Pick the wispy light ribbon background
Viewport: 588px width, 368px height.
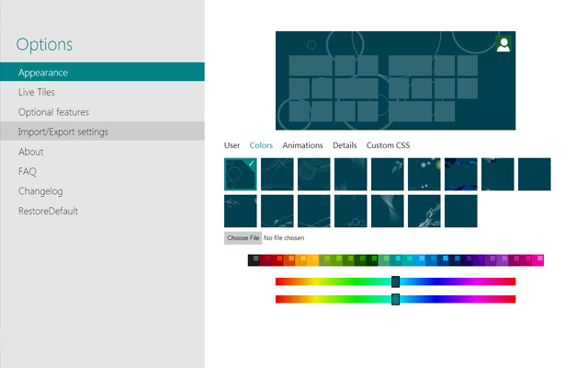pos(388,211)
